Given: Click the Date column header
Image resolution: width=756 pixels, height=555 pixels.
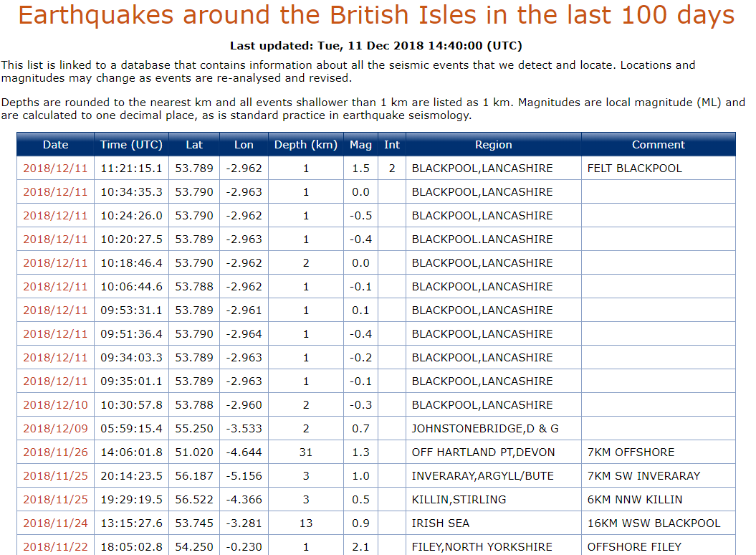Looking at the screenshot, I should (x=55, y=145).
